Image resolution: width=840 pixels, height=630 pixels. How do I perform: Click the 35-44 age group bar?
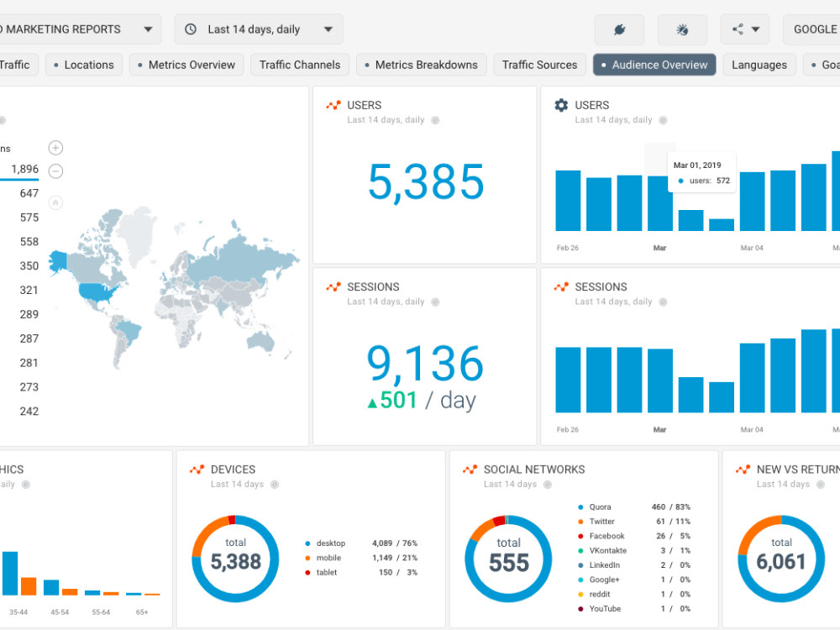coord(10,573)
